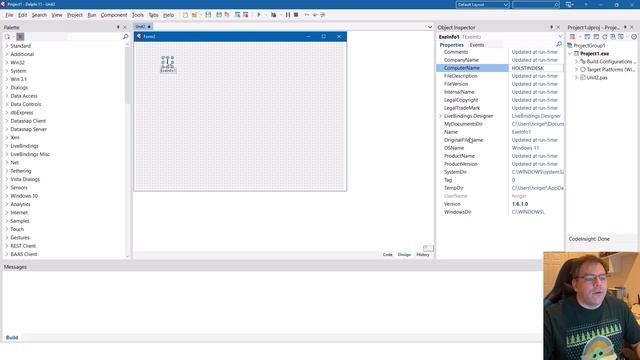
Task: Open the Search menu
Action: pyautogui.click(x=39, y=15)
